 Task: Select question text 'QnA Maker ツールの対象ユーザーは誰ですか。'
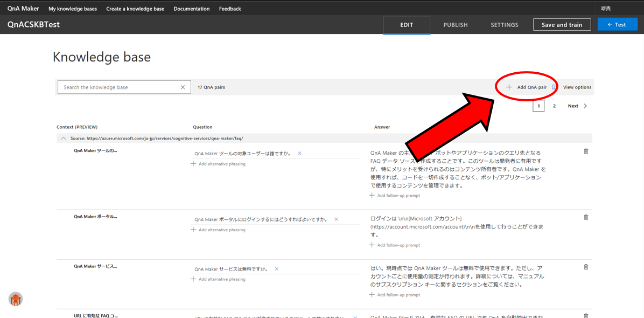(x=243, y=153)
